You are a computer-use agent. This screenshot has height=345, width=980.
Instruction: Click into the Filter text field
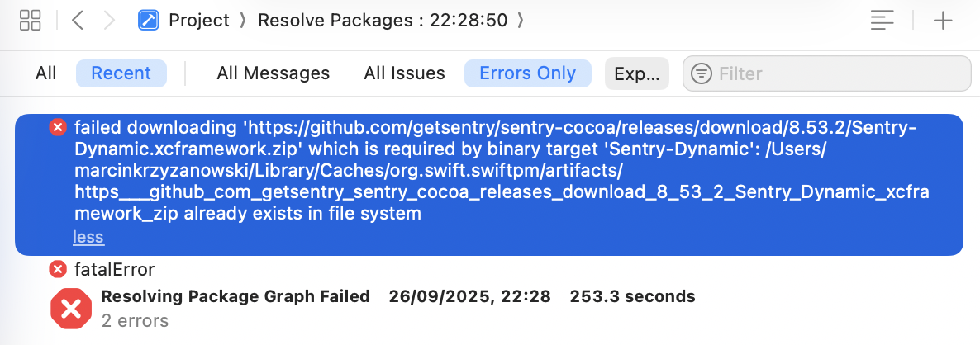[835, 73]
